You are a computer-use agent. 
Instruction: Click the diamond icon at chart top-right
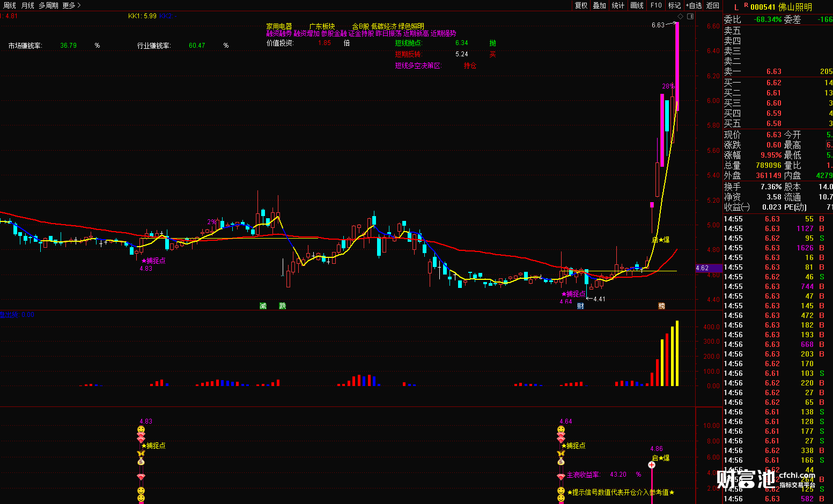tap(680, 16)
